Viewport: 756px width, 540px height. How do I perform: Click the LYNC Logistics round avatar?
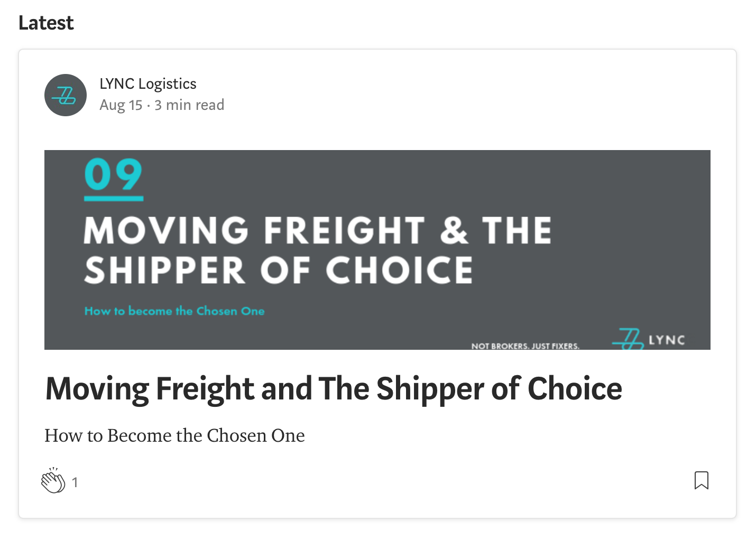pyautogui.click(x=66, y=95)
